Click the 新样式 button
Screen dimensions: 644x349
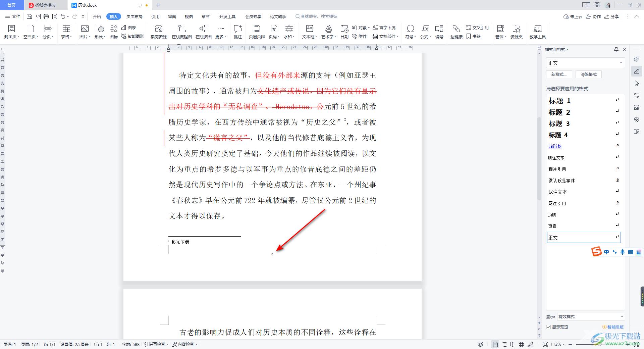pos(559,74)
